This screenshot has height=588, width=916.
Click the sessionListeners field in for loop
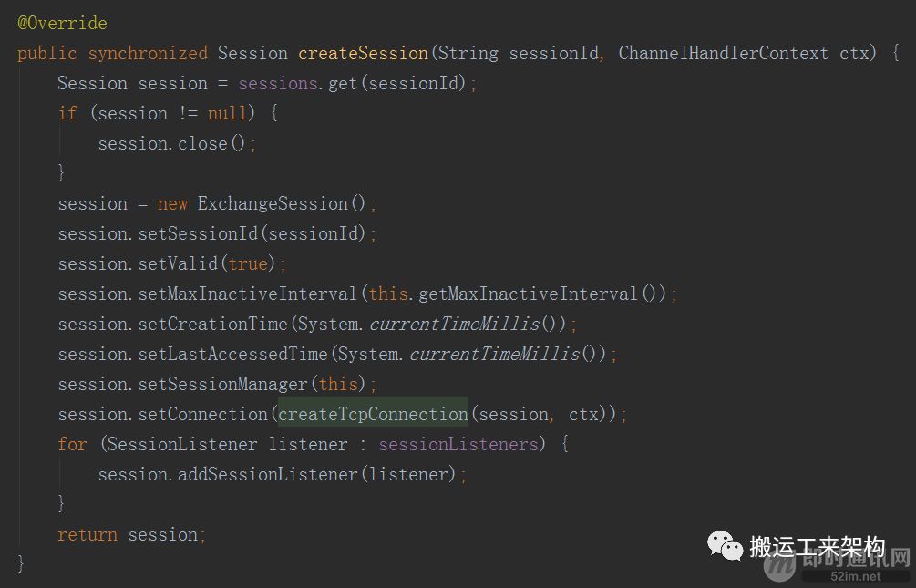point(458,444)
